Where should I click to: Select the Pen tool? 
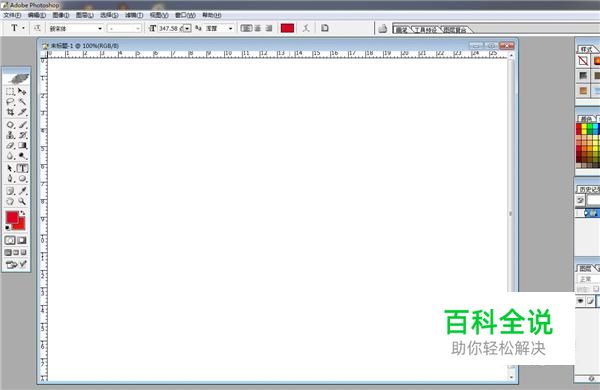tap(10, 179)
